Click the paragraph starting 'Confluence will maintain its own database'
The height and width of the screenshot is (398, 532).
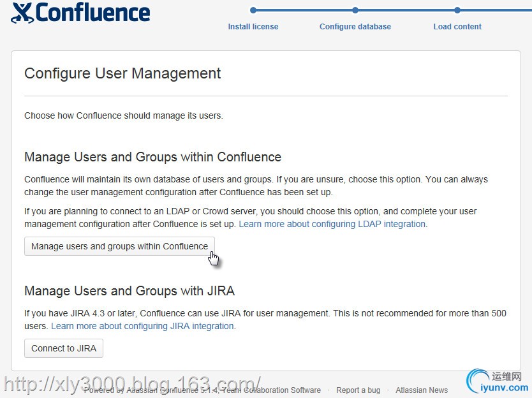coord(256,186)
